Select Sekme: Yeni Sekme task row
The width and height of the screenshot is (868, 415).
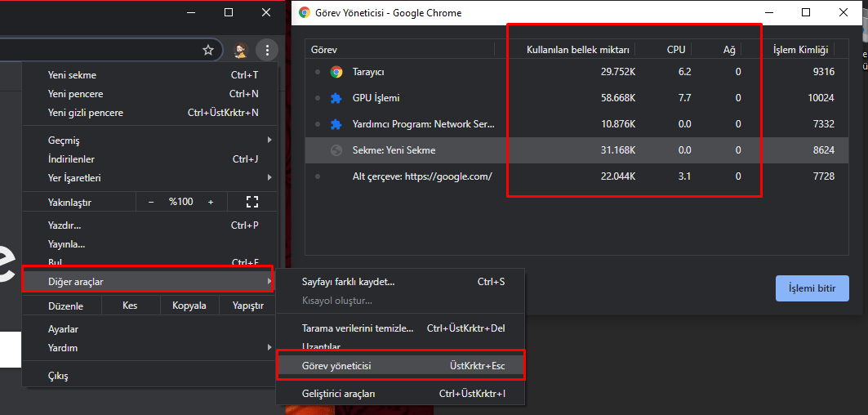tap(576, 150)
